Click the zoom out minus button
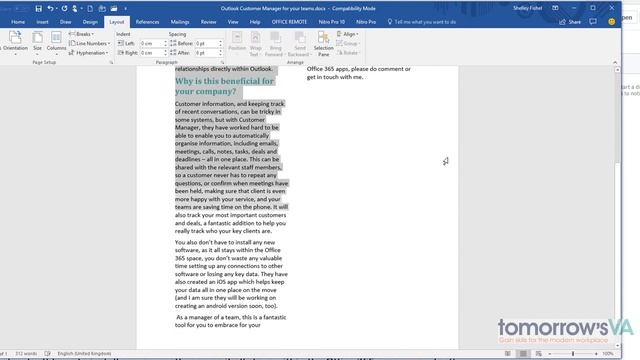Screen dimensions: 640x360 point(550,353)
